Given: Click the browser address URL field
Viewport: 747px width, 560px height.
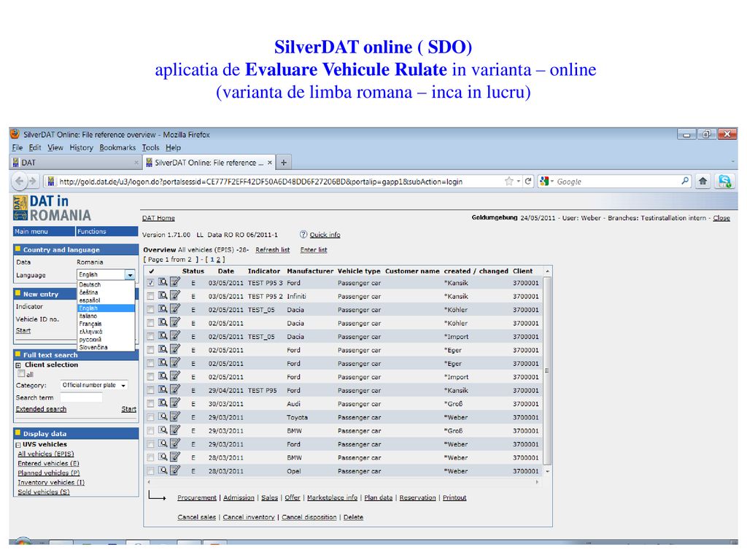Looking at the screenshot, I should [x=280, y=182].
